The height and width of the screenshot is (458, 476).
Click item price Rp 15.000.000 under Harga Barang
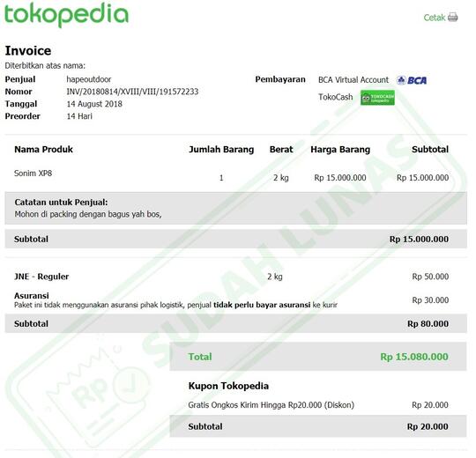click(x=340, y=178)
